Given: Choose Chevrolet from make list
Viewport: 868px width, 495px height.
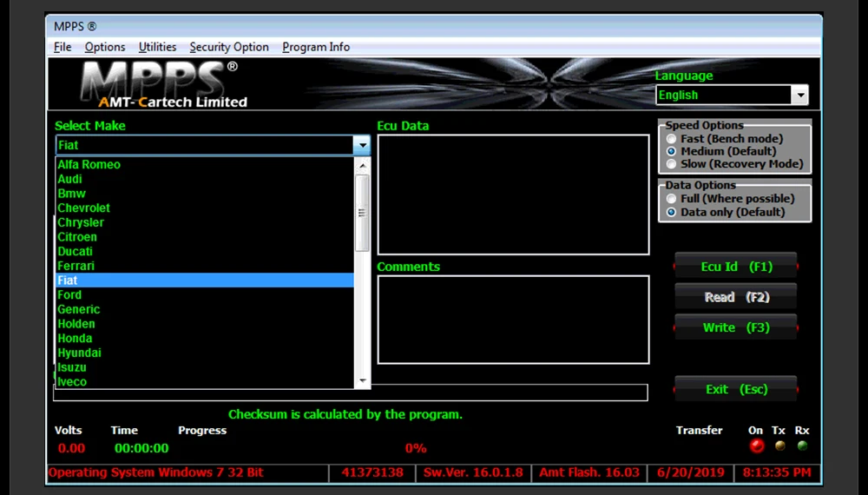Looking at the screenshot, I should 205,208.
